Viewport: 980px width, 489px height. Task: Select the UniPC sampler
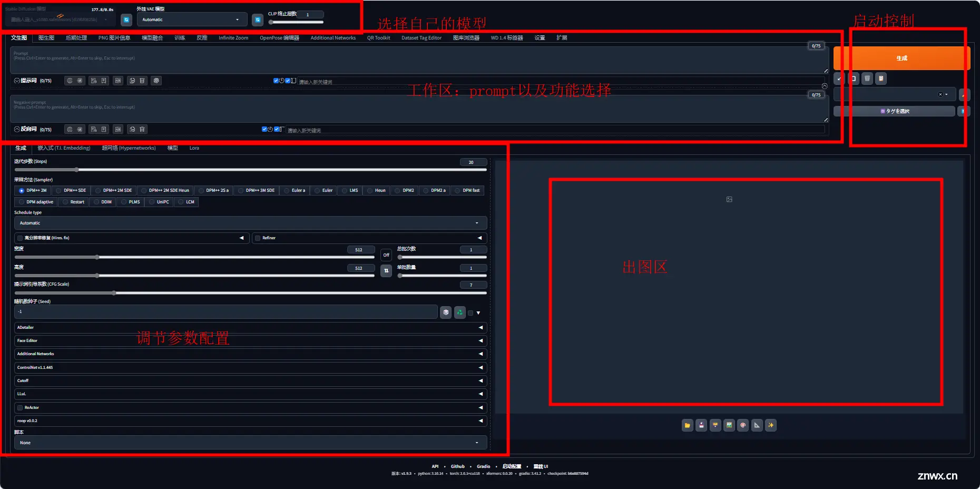159,202
